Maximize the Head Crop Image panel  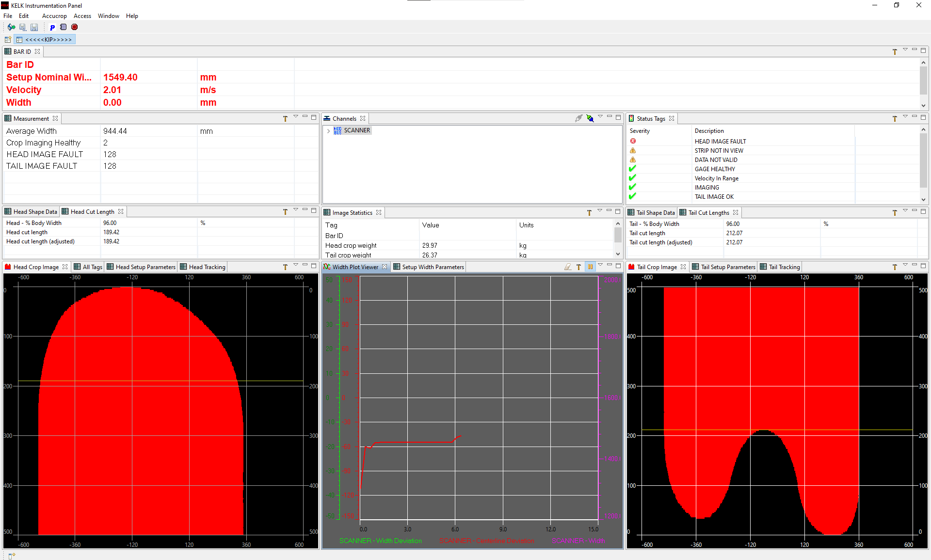point(314,265)
